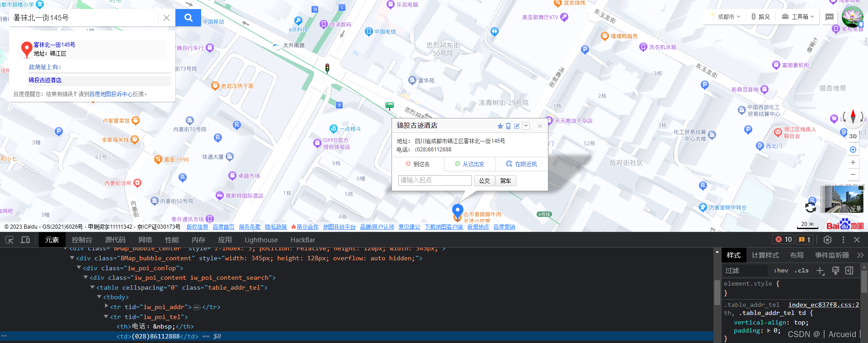
Task: Toggle the 3D map view button
Action: (853, 136)
